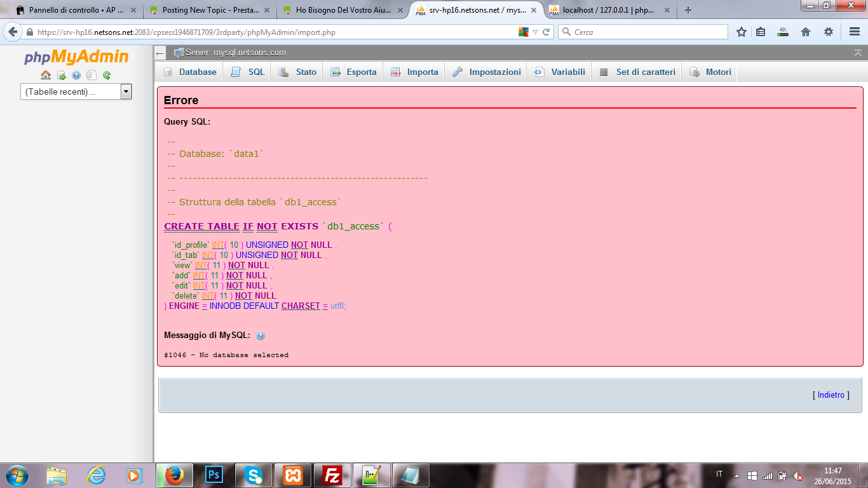Click the '-- Database: `data1`' comment line

(215, 154)
